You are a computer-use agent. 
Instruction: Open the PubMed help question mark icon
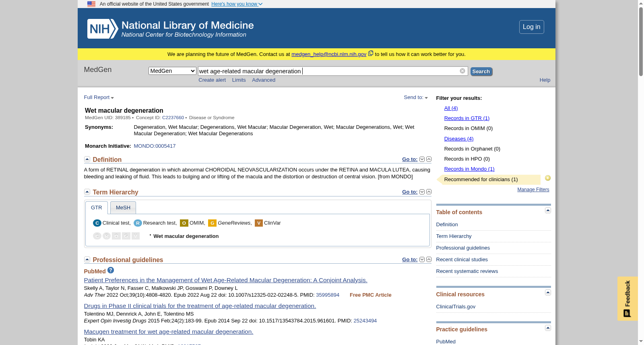point(111,270)
